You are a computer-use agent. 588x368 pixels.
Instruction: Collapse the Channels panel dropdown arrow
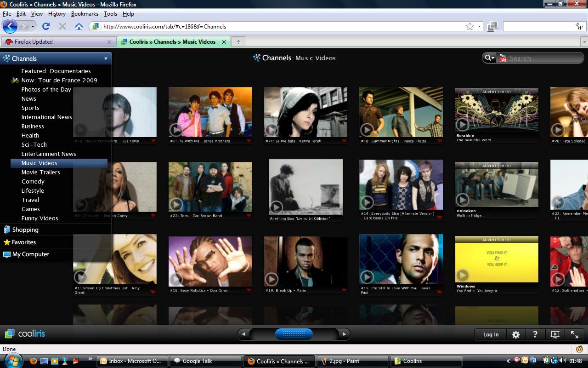[x=106, y=58]
